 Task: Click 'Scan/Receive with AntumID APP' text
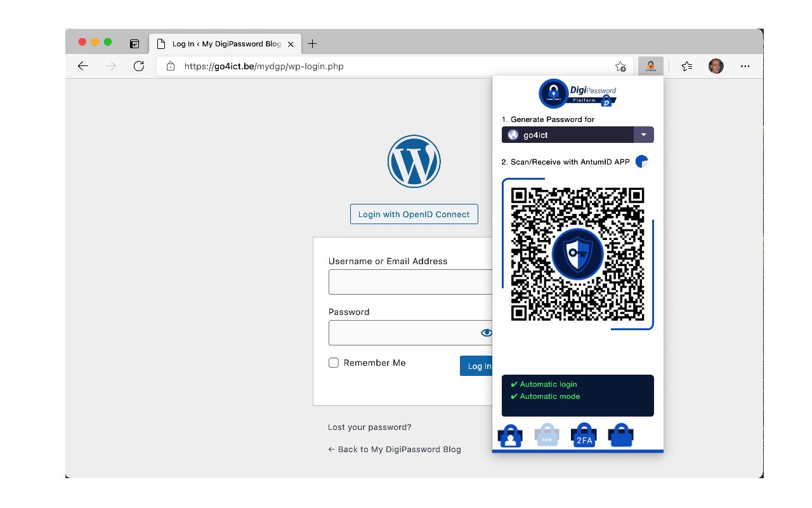pos(565,162)
